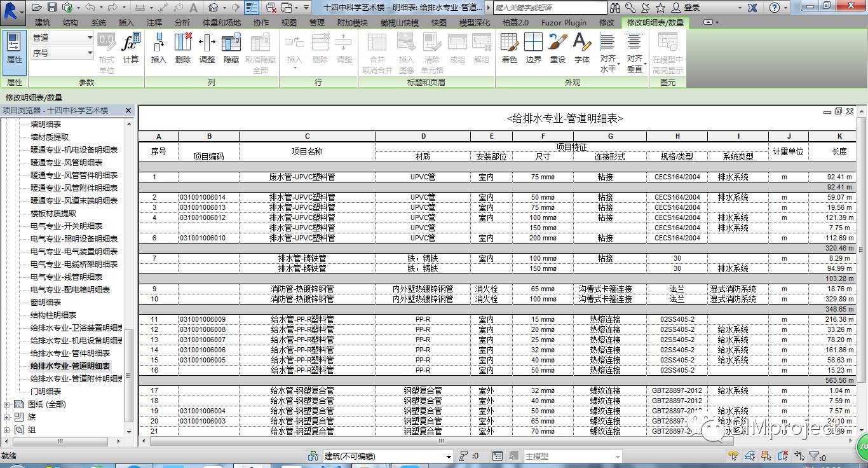Toggle Drag Elements on Selection status icon
The width and height of the screenshot is (868, 468).
[x=799, y=457]
